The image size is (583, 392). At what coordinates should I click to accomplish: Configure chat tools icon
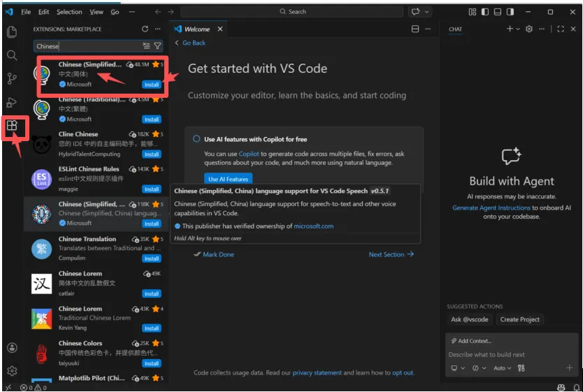pyautogui.click(x=521, y=368)
